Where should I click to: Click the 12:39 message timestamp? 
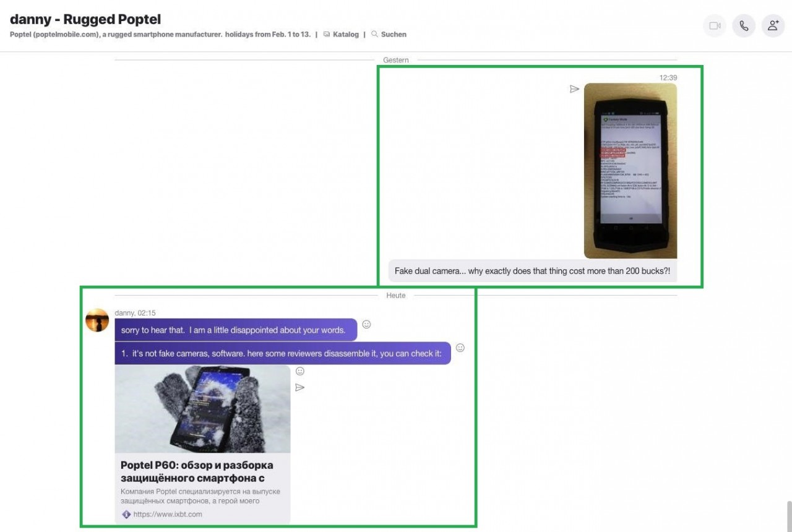668,78
